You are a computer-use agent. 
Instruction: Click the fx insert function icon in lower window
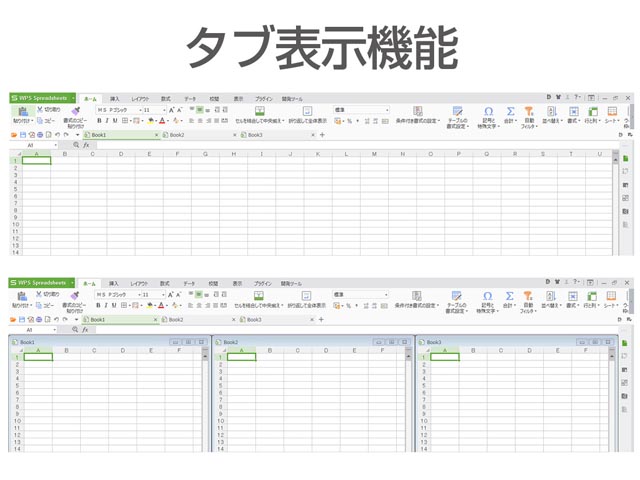pyautogui.click(x=85, y=329)
